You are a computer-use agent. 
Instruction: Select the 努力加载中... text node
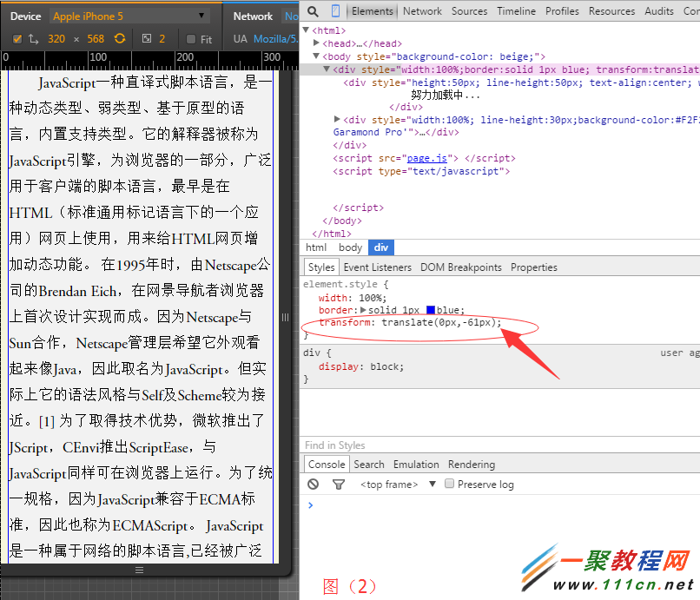[x=445, y=96]
